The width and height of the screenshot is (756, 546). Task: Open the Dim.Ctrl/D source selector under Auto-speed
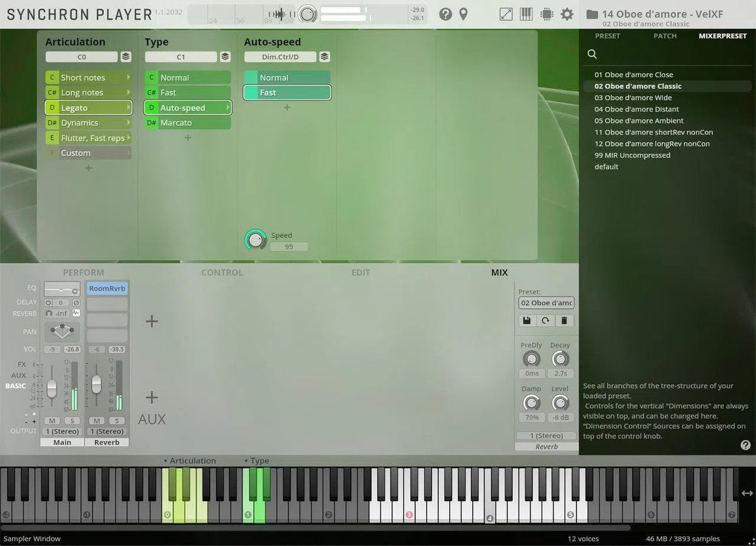[280, 57]
